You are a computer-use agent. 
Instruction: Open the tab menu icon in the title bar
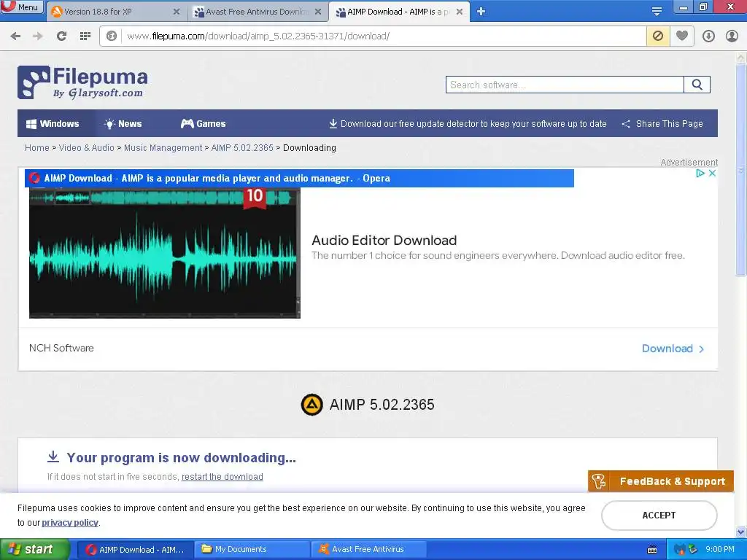(657, 11)
